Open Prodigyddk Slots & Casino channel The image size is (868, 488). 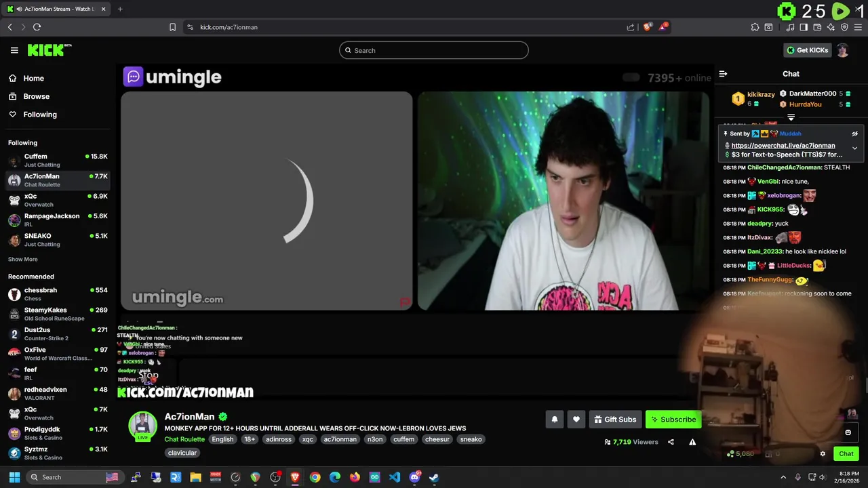tap(58, 433)
